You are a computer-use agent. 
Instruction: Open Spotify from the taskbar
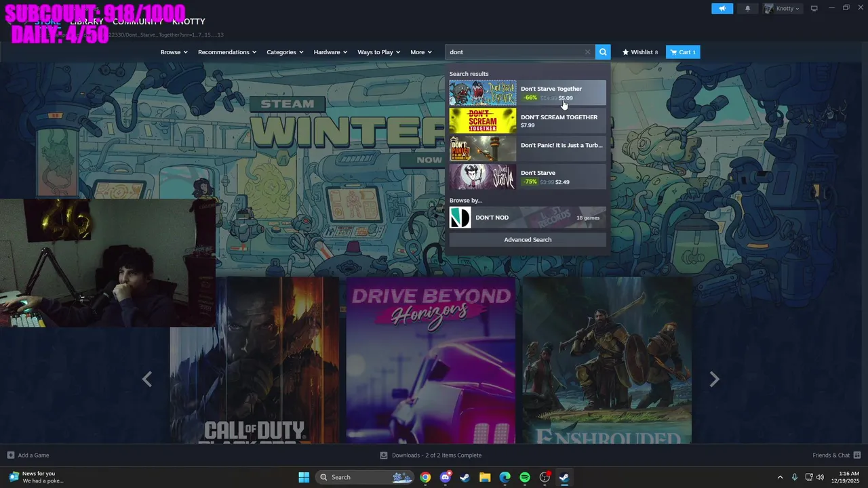click(x=525, y=477)
